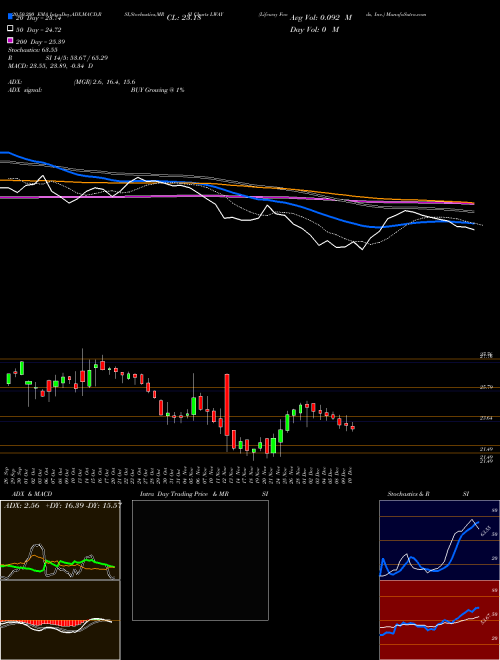Click the 'Stochastics: 63.53' readout
500x660 pixels.
point(32,50)
